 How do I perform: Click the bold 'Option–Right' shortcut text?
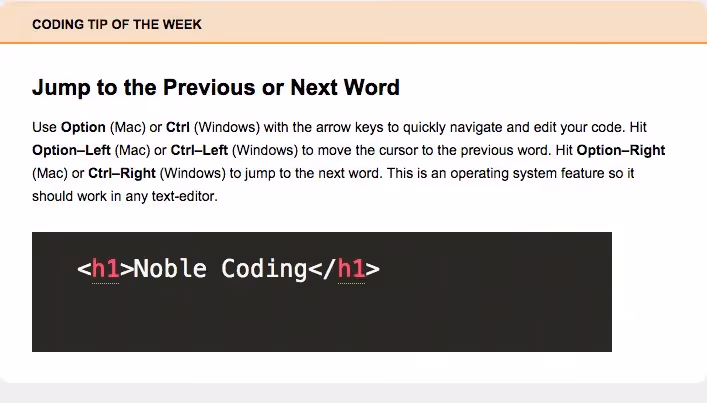pyautogui.click(x=621, y=150)
